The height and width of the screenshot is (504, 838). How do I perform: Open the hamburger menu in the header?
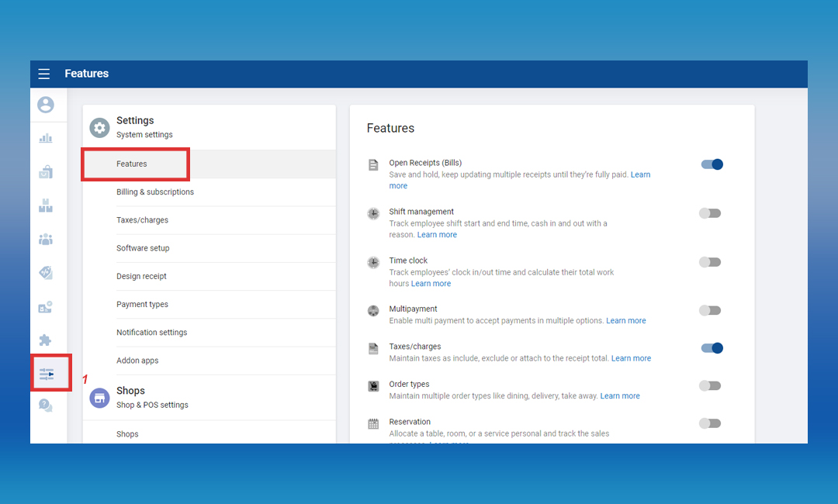[44, 74]
